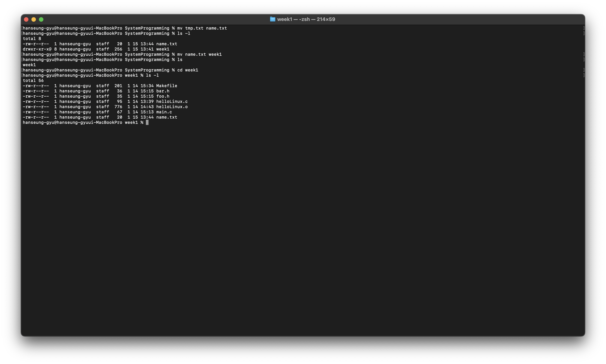Click the bar.h filename in the listing
The width and height of the screenshot is (606, 364).
tap(163, 91)
